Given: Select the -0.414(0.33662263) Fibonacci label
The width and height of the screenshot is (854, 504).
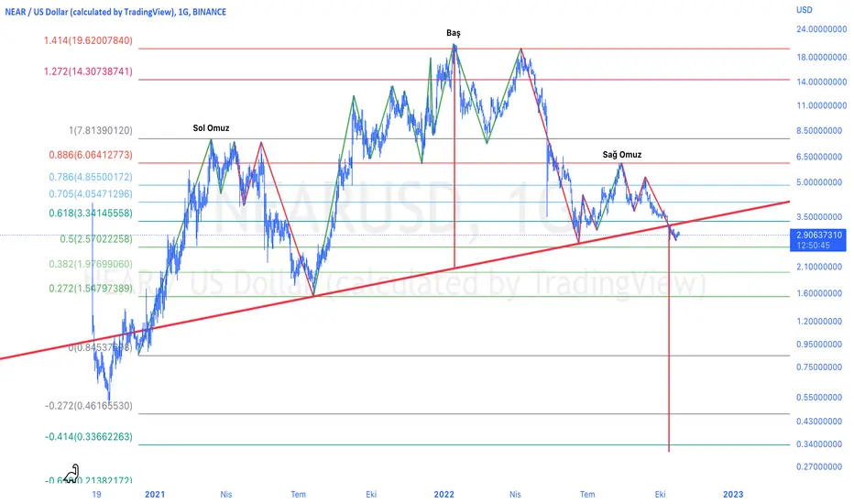Looking at the screenshot, I should pyautogui.click(x=88, y=436).
